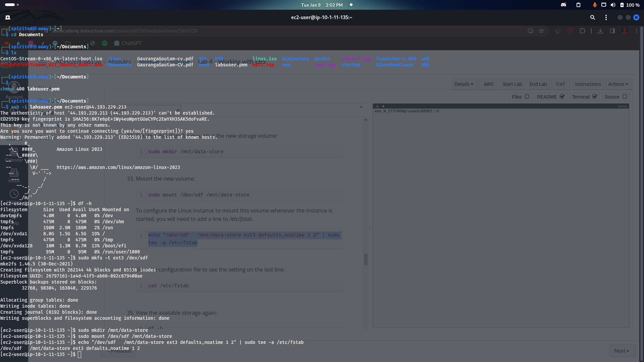Click new terminal tab icon

pyautogui.click(x=8, y=17)
